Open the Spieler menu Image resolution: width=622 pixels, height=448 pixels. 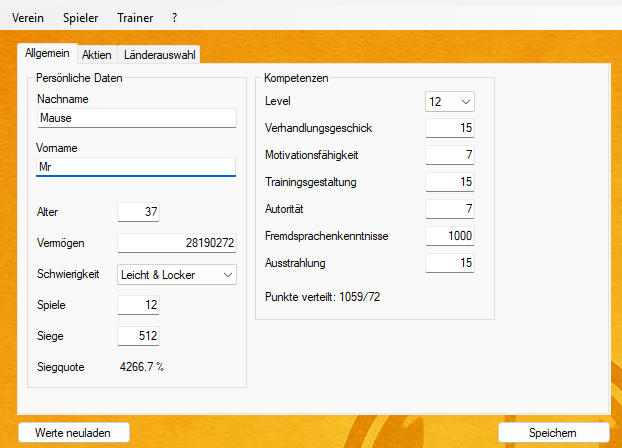pos(81,18)
